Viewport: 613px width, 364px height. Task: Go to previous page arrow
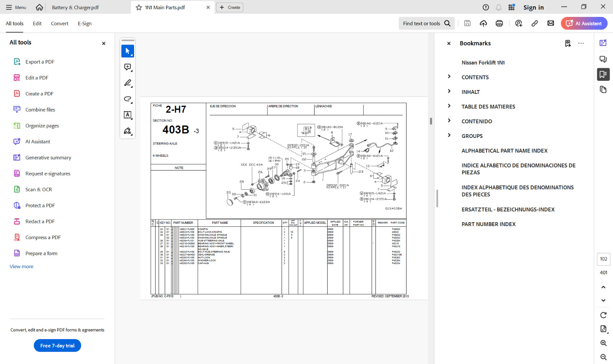(x=603, y=287)
